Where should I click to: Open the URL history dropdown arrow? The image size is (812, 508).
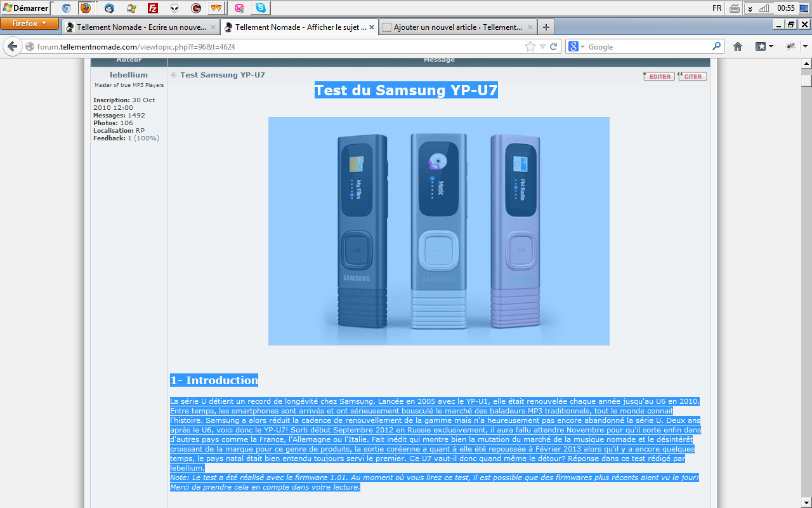(x=542, y=46)
